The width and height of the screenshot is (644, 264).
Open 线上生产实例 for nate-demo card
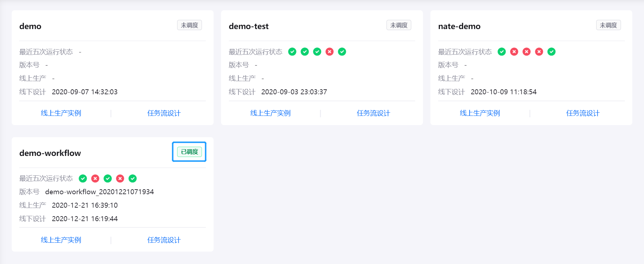480,113
